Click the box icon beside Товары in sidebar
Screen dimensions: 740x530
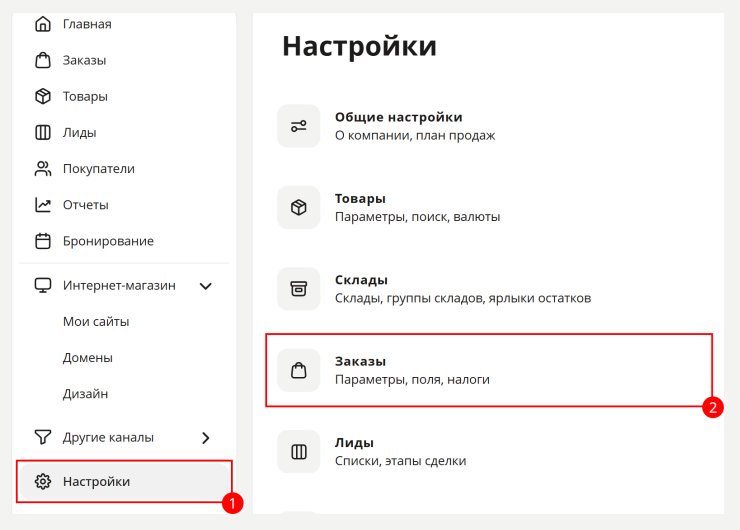point(43,96)
